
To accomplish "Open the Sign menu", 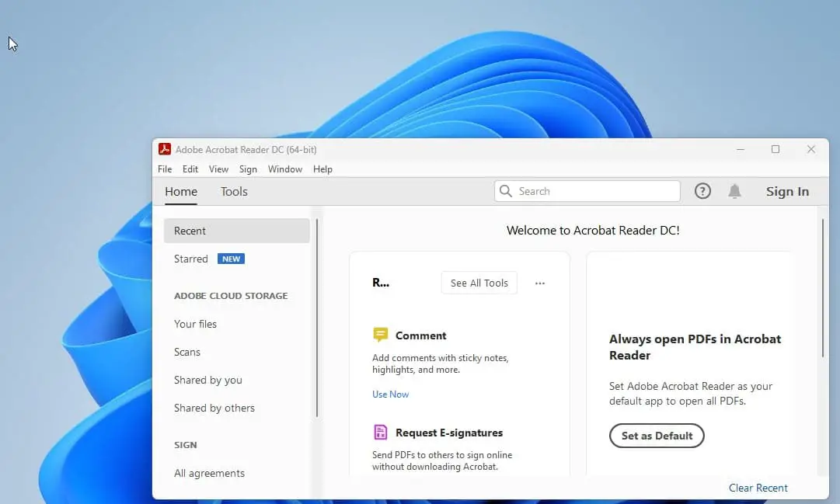I will coord(248,169).
